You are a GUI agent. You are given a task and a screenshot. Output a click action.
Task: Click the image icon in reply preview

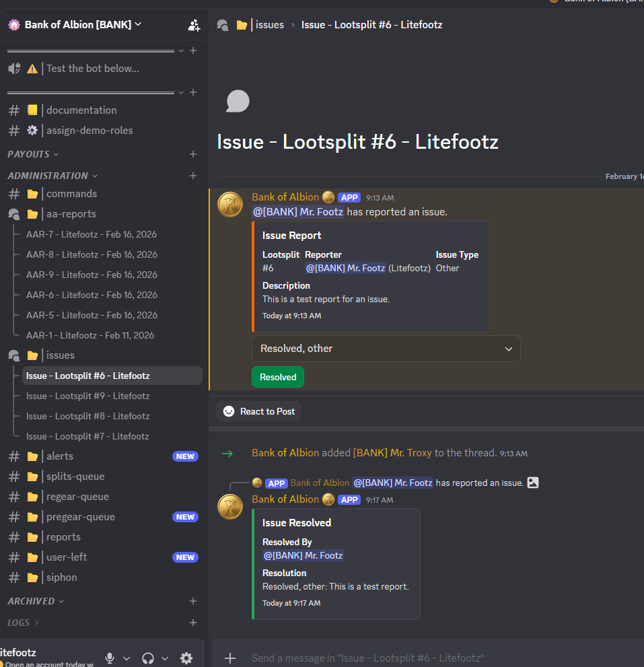pyautogui.click(x=533, y=483)
